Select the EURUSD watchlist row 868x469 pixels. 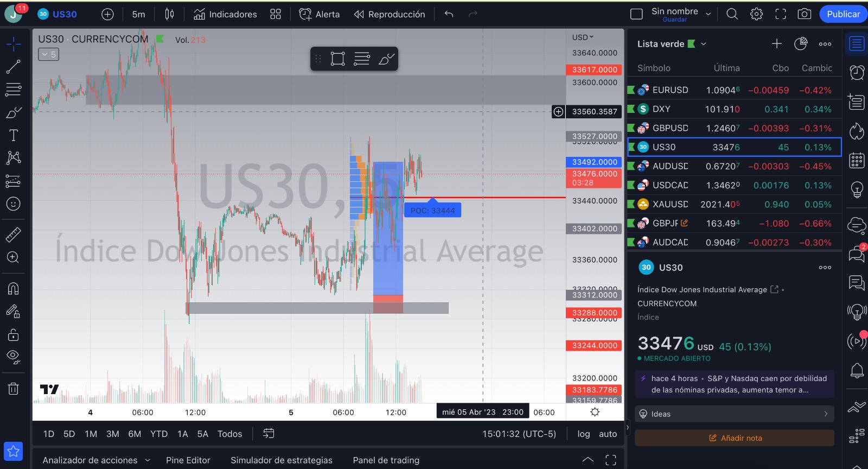(734, 90)
